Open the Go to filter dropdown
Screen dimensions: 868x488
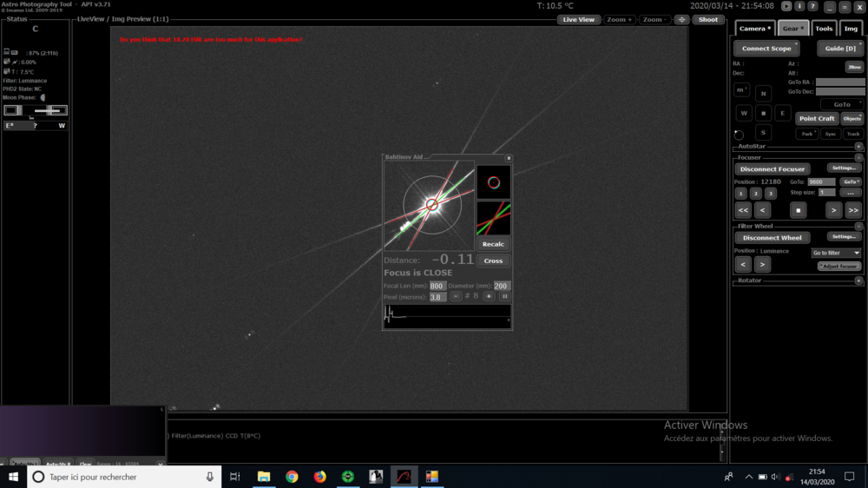click(837, 253)
